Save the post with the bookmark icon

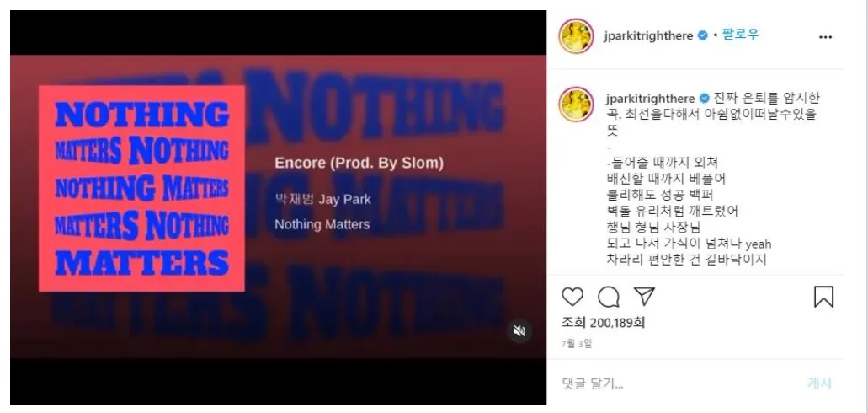pyautogui.click(x=823, y=297)
